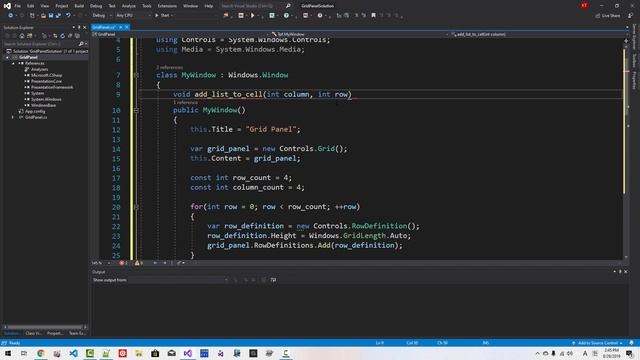The width and height of the screenshot is (640, 360).
Task: Click the error count indicator
Action: [124, 263]
